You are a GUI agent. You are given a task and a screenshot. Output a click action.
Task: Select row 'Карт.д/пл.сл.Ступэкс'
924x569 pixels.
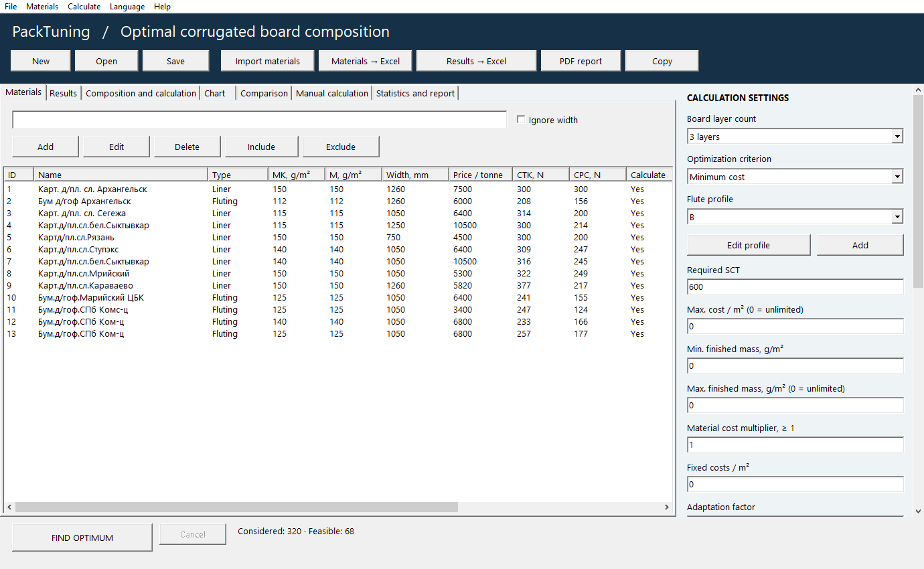coord(337,249)
